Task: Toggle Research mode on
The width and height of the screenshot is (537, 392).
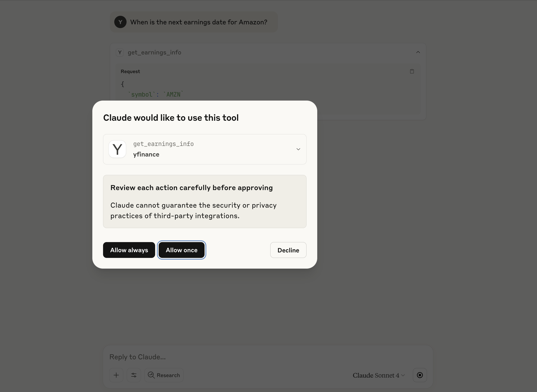Action: (164, 375)
